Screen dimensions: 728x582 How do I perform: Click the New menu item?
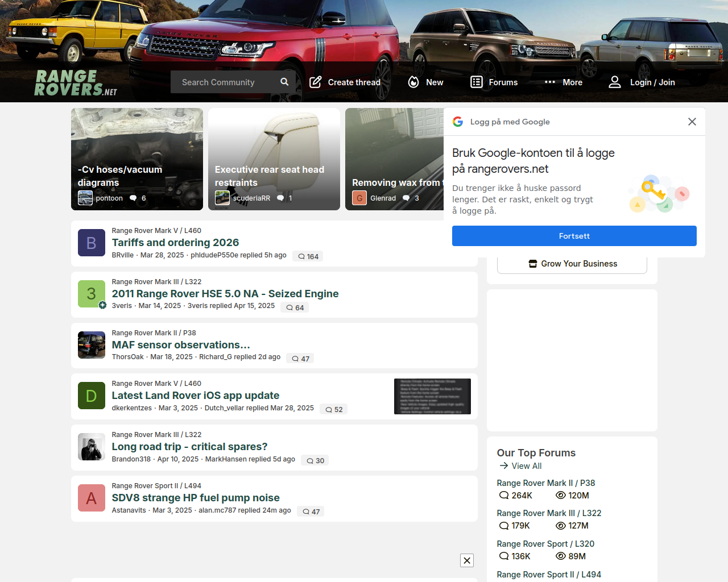425,82
